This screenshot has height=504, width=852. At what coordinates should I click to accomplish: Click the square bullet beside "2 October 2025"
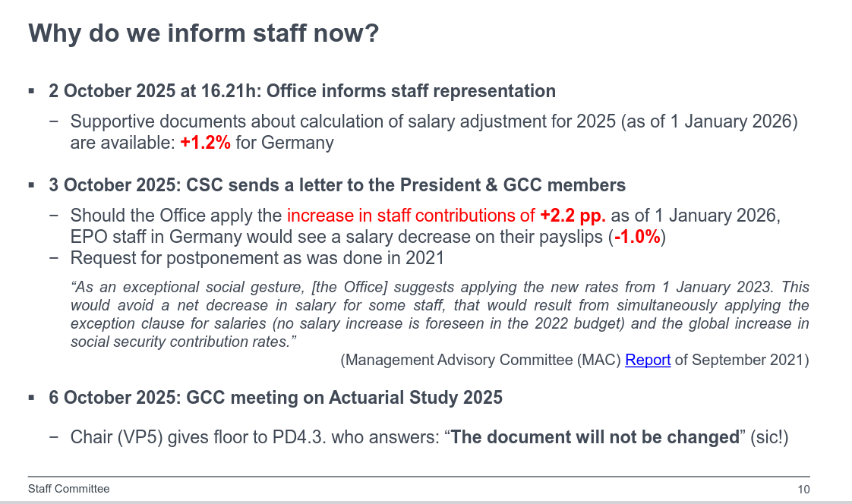coord(32,91)
